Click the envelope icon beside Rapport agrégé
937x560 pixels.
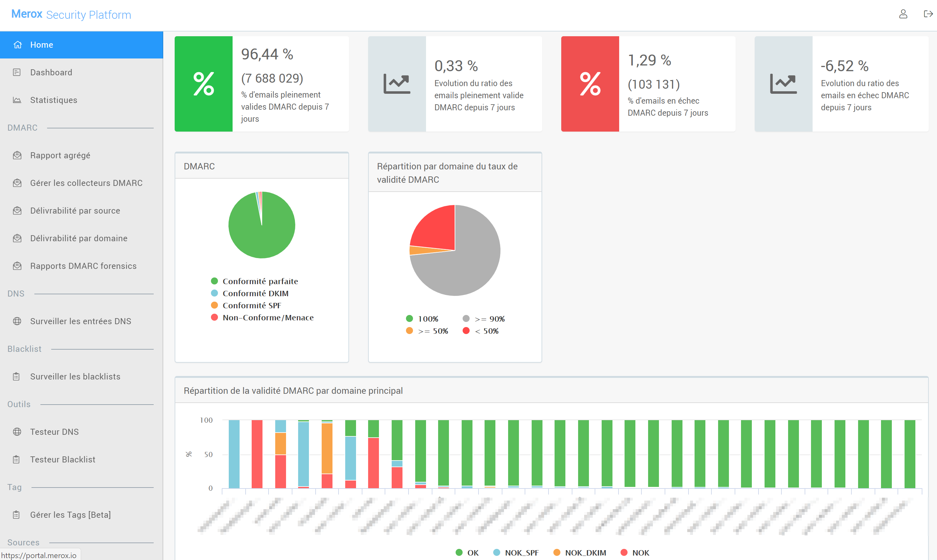pos(17,155)
